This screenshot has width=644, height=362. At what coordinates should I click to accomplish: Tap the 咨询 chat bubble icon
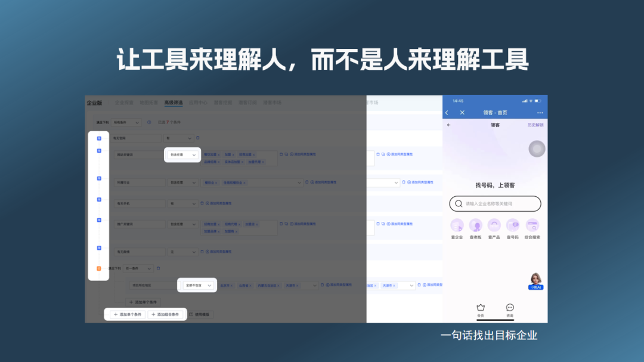point(510,308)
